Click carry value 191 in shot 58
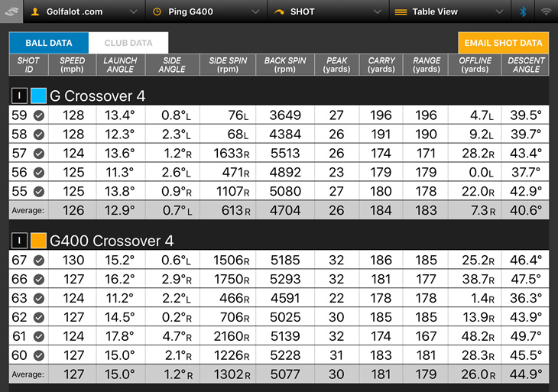Screen dimensions: 558x392 (x=381, y=134)
